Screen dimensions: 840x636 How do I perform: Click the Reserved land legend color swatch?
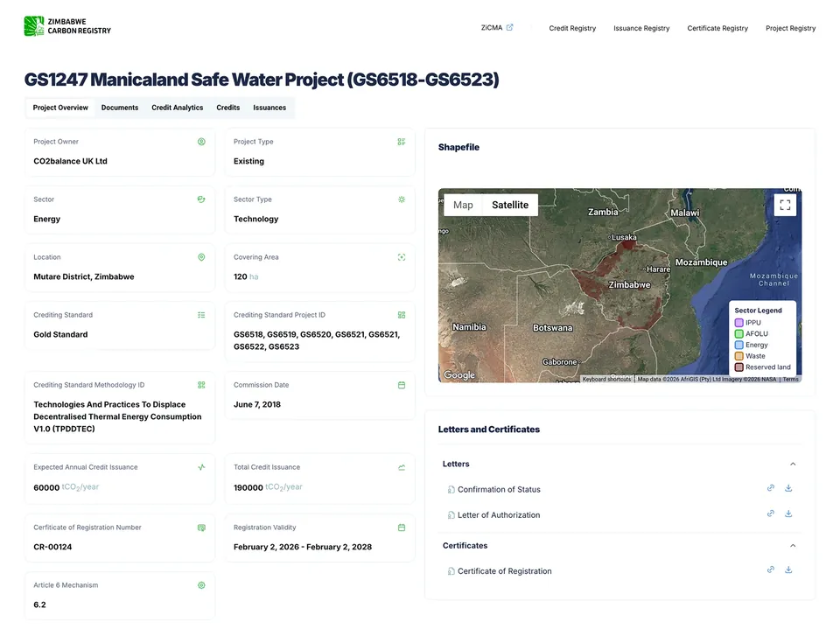738,367
